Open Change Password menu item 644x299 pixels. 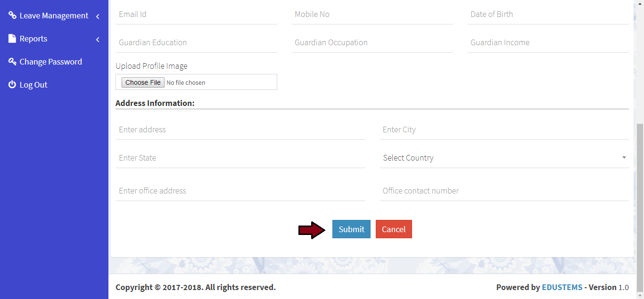(x=50, y=62)
